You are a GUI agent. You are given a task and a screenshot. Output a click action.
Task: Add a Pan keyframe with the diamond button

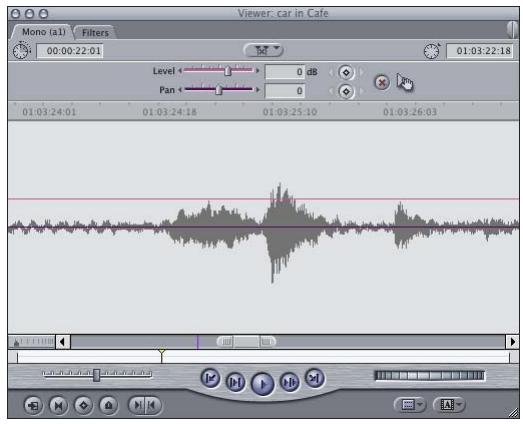click(x=346, y=91)
